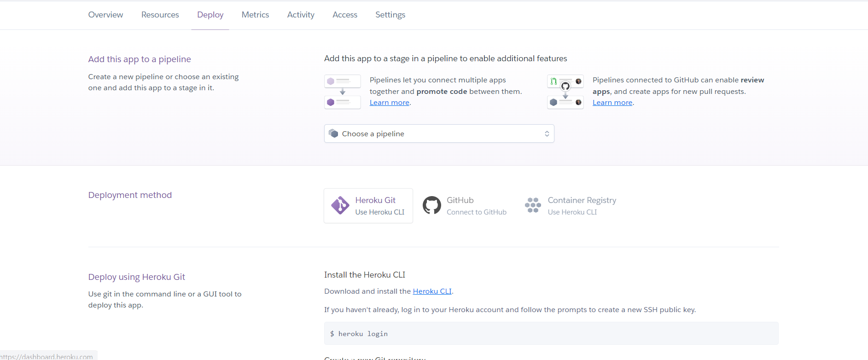868x360 pixels.
Task: Click the Deploy using Heroku Git heading
Action: 136,277
